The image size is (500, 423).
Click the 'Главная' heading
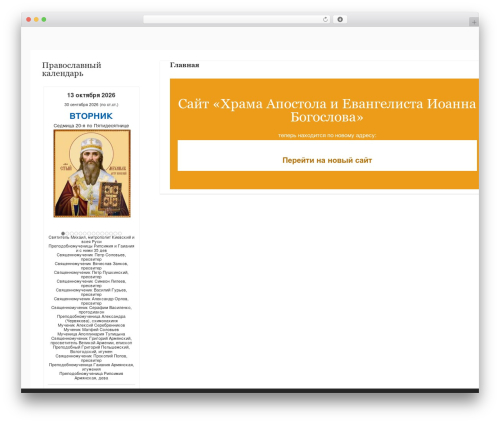tap(185, 65)
